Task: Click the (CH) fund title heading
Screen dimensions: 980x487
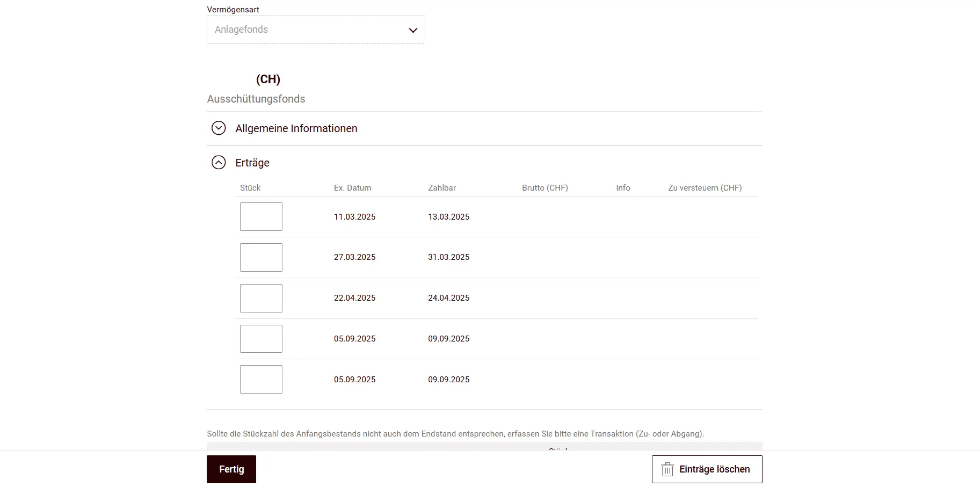Action: pyautogui.click(x=268, y=79)
